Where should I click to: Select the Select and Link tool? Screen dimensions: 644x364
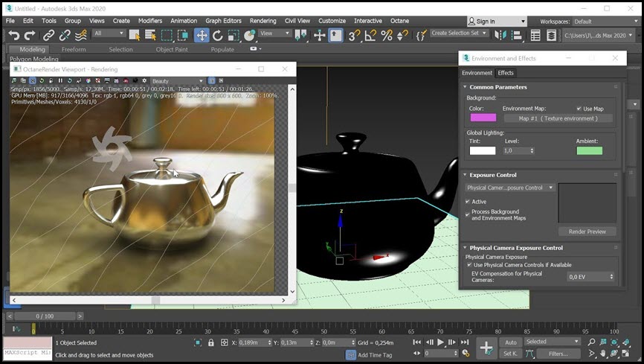click(48, 36)
